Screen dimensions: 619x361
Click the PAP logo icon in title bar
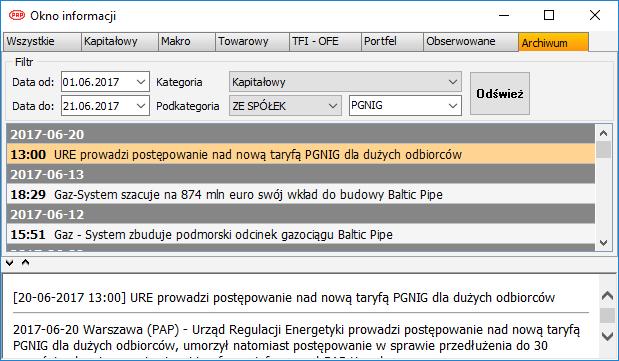tap(17, 15)
